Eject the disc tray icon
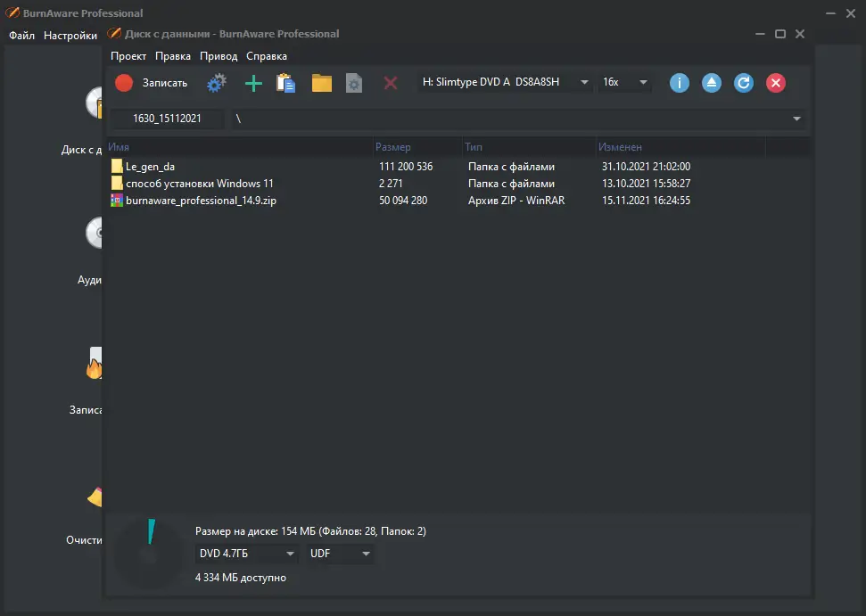 (x=712, y=83)
